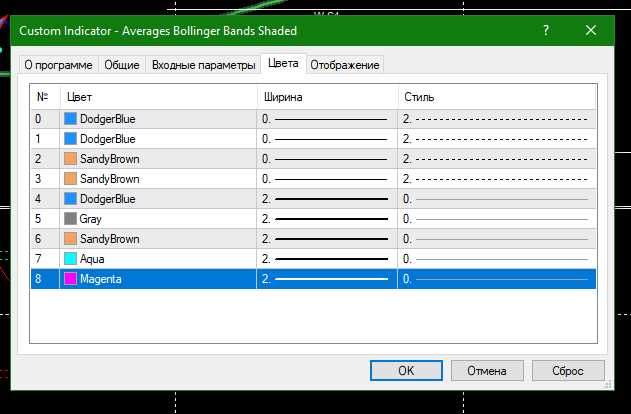Go to the Общие tab

pos(122,65)
